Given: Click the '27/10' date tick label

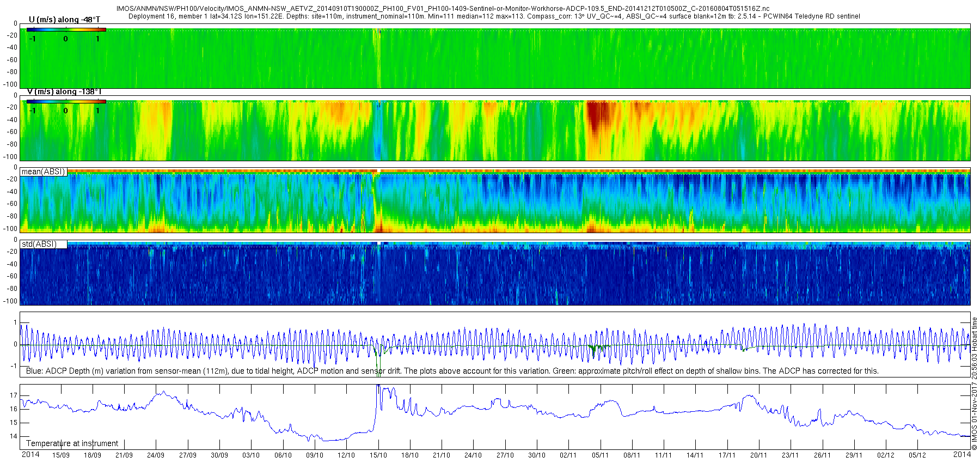Looking at the screenshot, I should pyautogui.click(x=505, y=455).
